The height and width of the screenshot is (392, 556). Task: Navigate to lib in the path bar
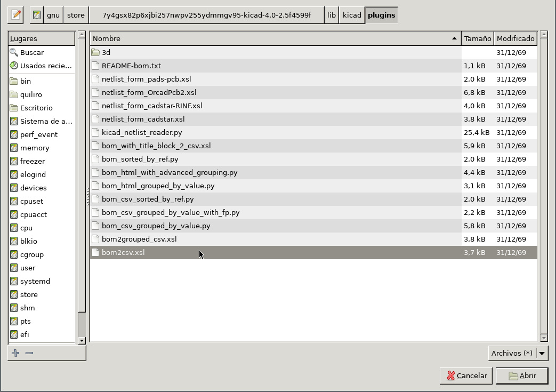click(332, 15)
